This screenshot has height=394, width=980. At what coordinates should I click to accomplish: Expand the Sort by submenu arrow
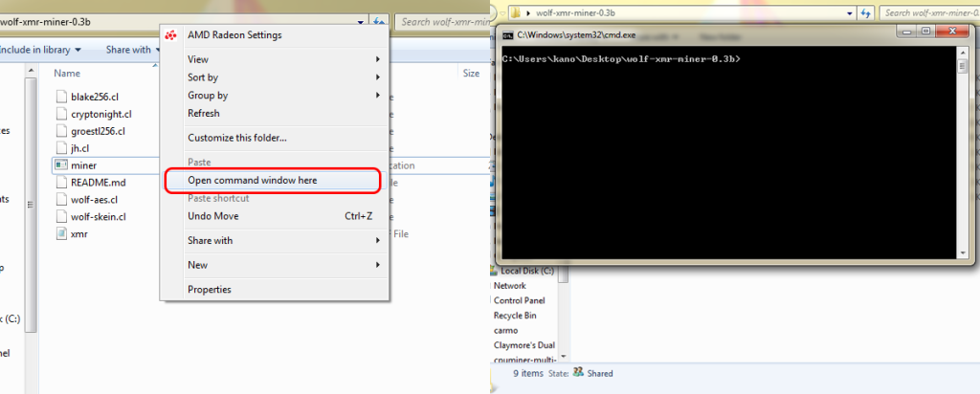(377, 77)
